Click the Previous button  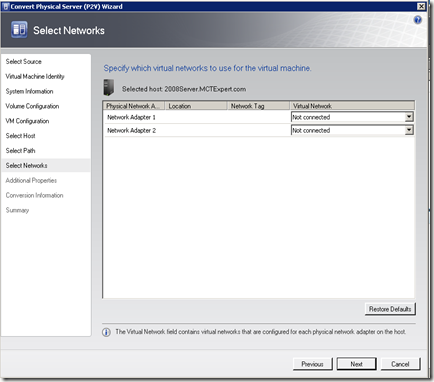(x=312, y=364)
